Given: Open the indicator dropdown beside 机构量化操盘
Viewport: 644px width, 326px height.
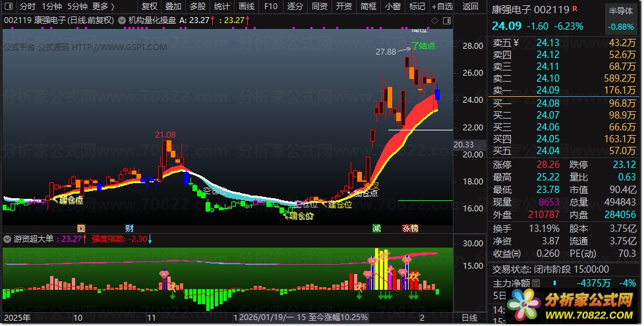Looking at the screenshot, I should click(122, 20).
